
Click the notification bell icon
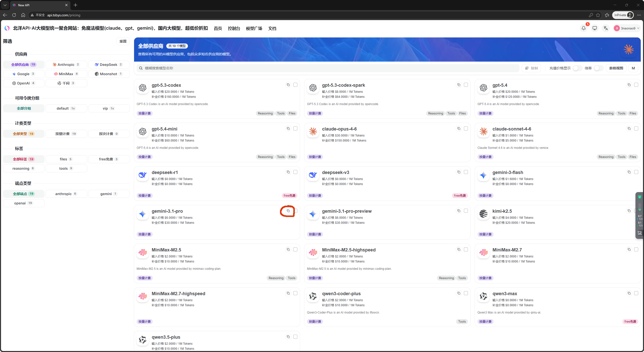coord(583,28)
